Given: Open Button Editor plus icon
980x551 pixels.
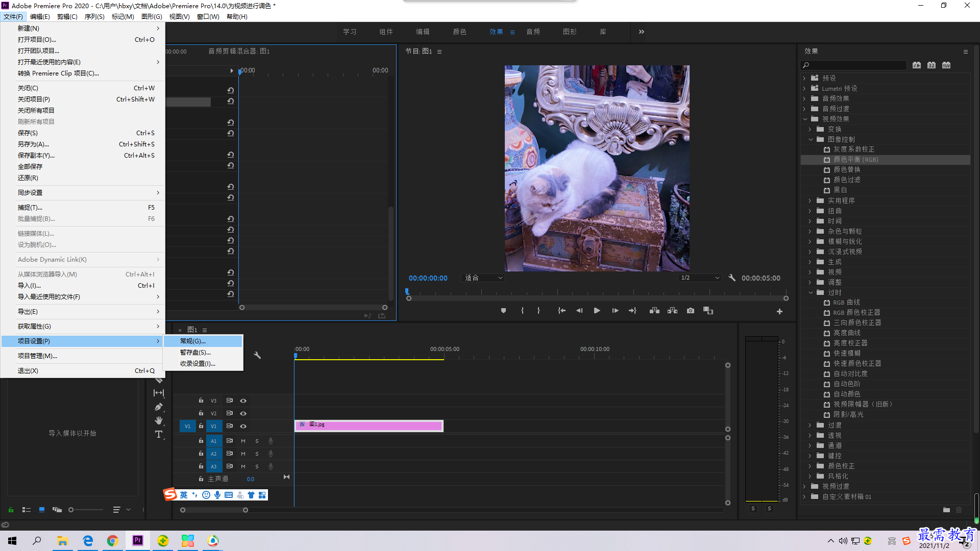Looking at the screenshot, I should click(779, 311).
